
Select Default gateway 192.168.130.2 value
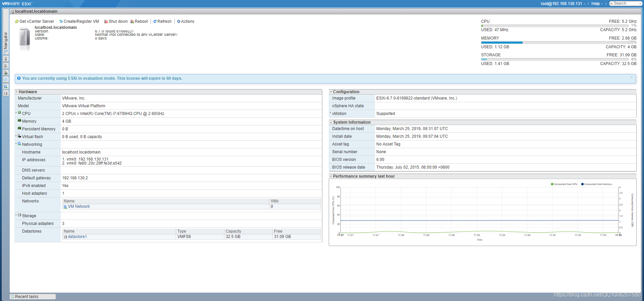75,178
